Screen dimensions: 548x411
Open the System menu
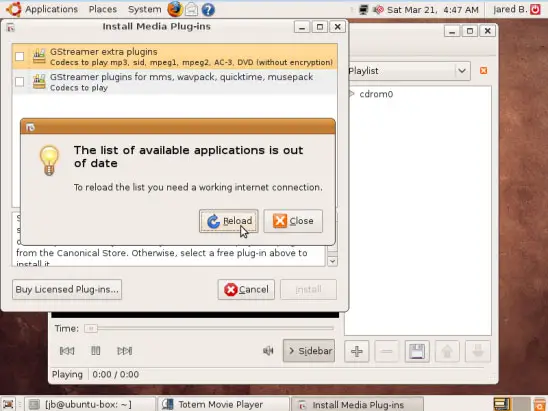point(144,9)
